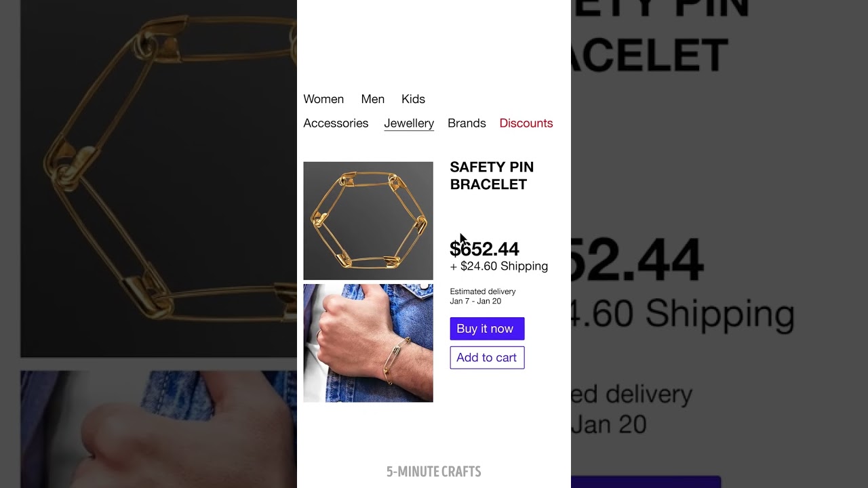View the wrist photo wearing bracelet
This screenshot has height=488, width=868.
pyautogui.click(x=368, y=343)
